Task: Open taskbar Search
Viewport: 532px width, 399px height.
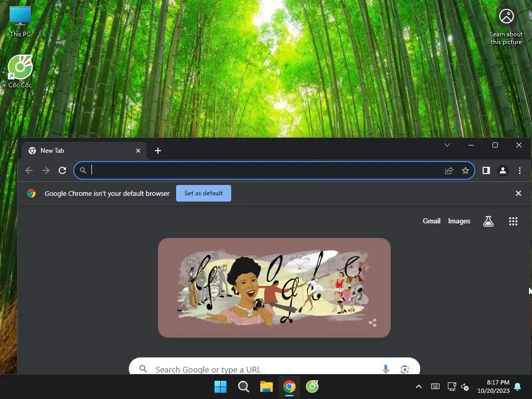Action: (x=243, y=387)
